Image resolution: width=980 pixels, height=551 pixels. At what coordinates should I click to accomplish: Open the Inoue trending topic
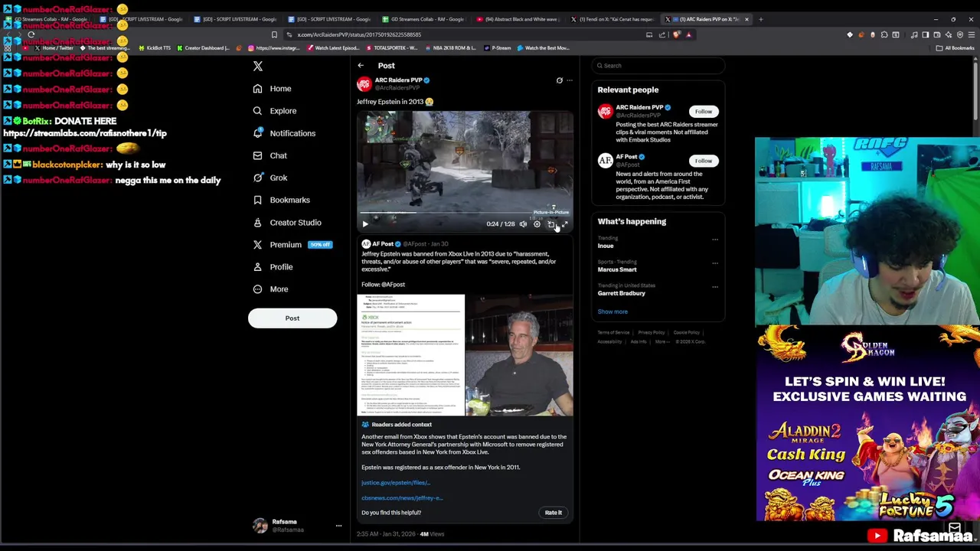(x=606, y=246)
